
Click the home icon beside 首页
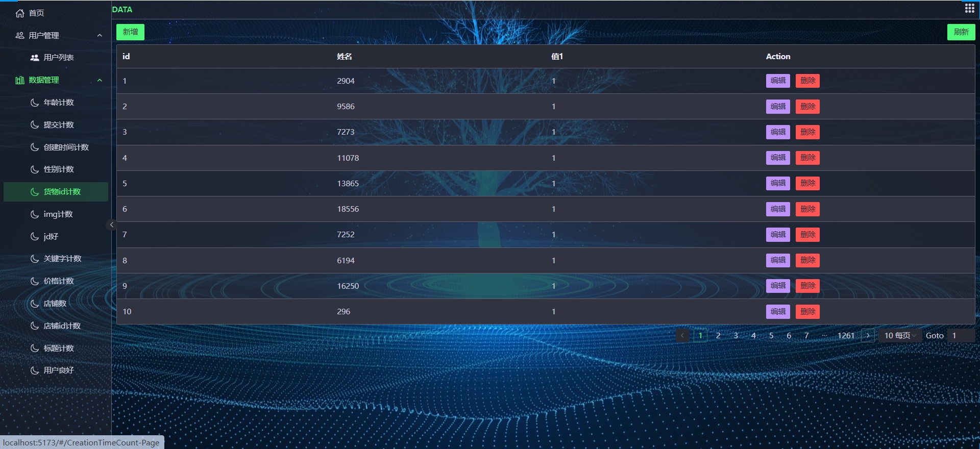(x=20, y=13)
